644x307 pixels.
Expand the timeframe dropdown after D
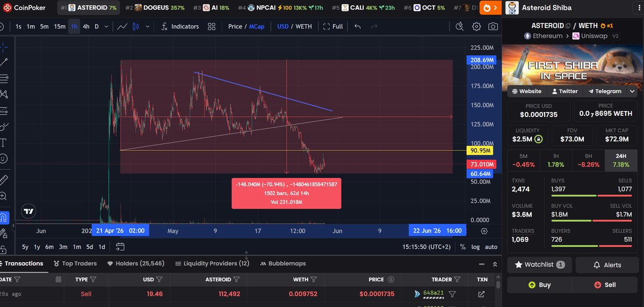pos(106,26)
